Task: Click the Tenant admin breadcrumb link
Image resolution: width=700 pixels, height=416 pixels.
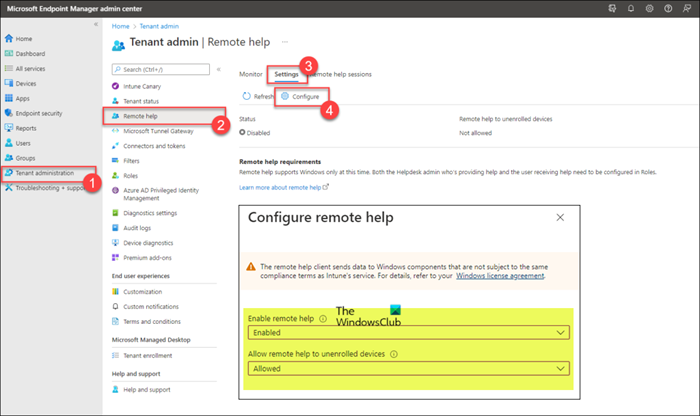Action: coord(159,26)
